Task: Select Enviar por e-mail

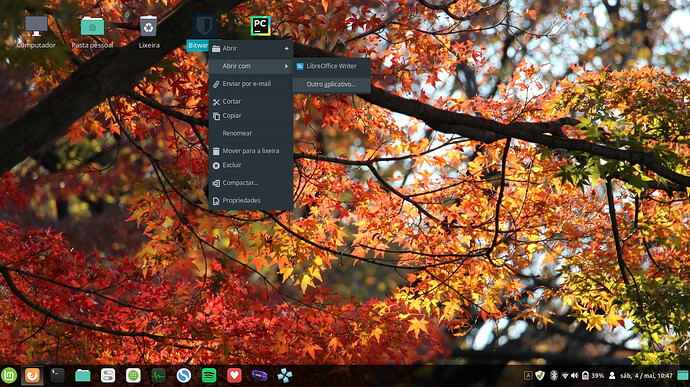Action: click(x=251, y=84)
